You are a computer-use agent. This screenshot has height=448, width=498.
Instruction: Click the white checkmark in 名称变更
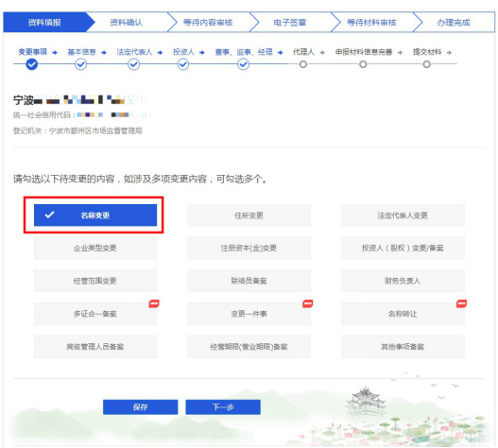point(49,215)
